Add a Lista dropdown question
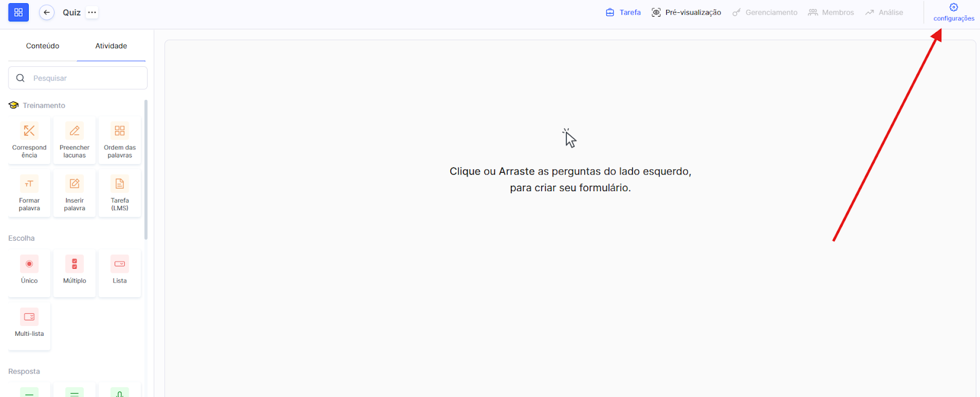 click(119, 273)
